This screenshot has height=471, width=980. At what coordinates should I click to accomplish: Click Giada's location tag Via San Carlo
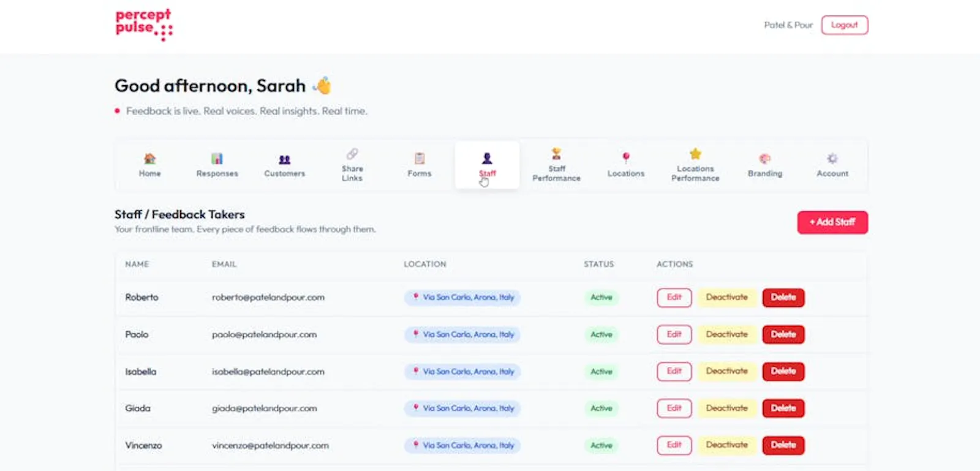462,409
